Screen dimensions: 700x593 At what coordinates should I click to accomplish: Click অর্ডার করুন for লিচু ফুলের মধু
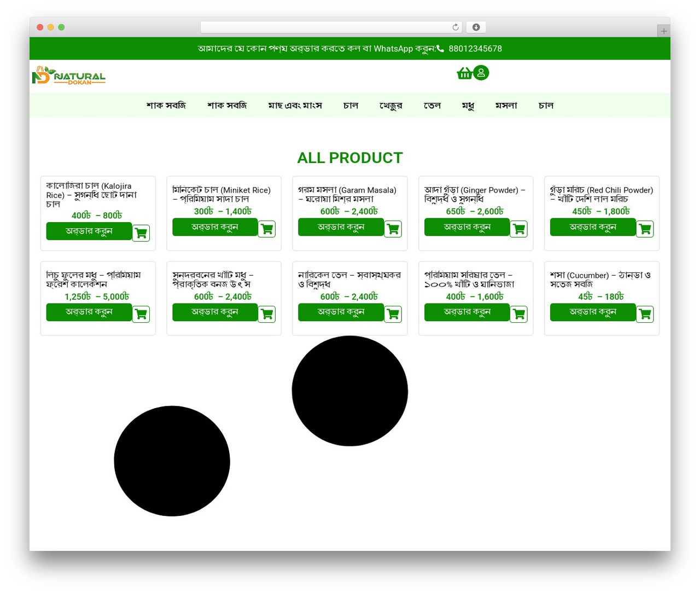click(x=89, y=312)
